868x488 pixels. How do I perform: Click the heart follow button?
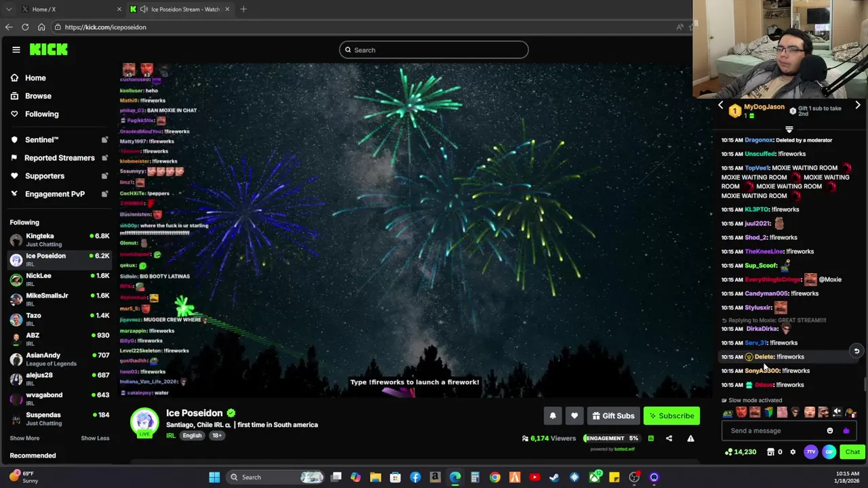[x=574, y=416]
